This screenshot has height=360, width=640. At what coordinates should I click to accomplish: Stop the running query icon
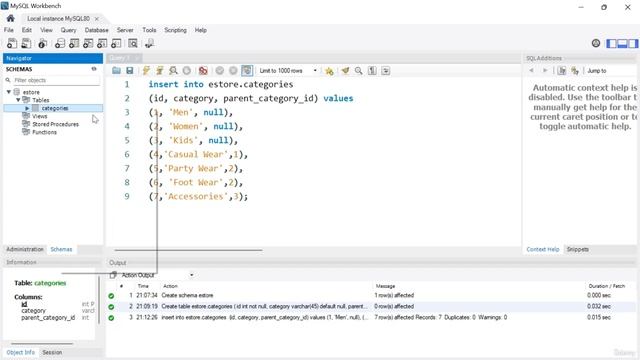tap(187, 71)
